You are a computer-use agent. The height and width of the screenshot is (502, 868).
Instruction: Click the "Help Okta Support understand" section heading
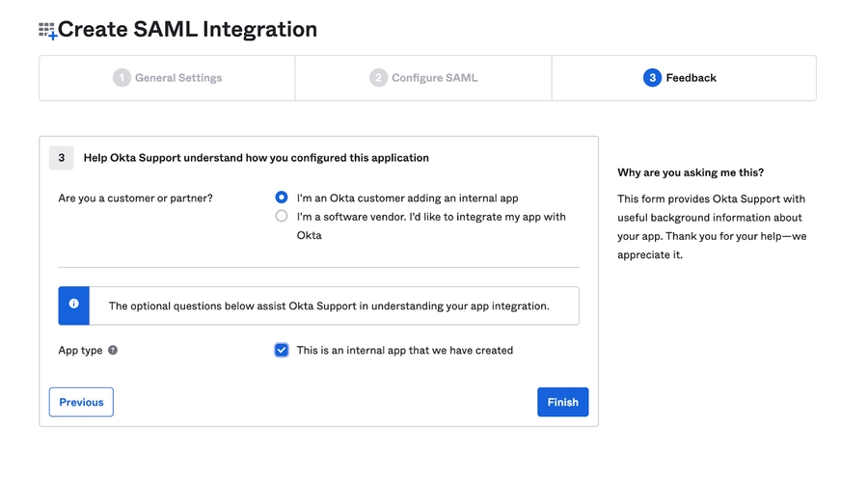click(256, 158)
